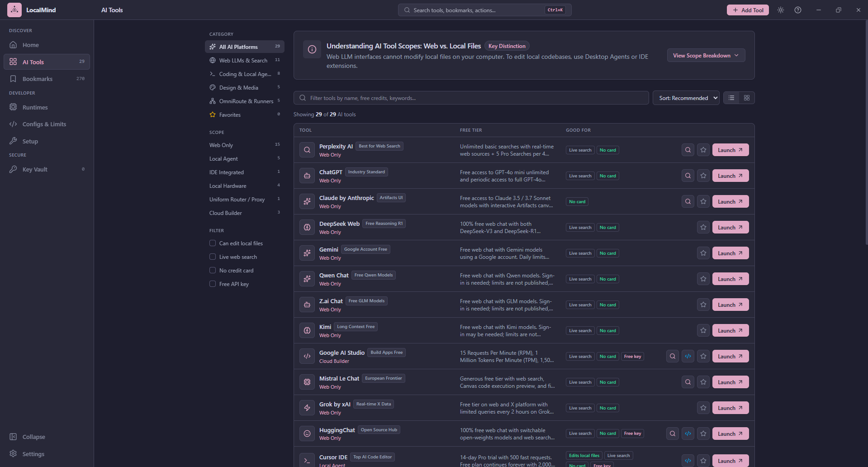
Task: Click the Add Tool button
Action: (748, 10)
